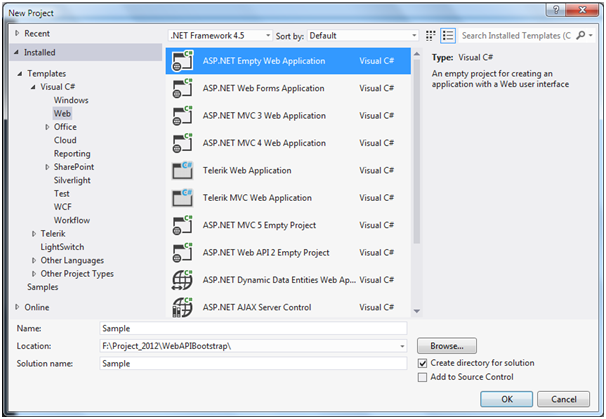
Task: Click the Cancel button
Action: click(x=563, y=399)
